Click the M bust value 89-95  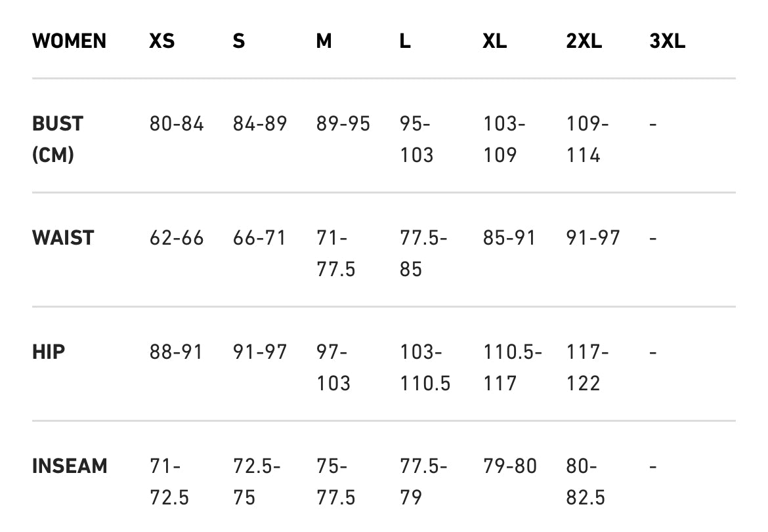343,123
